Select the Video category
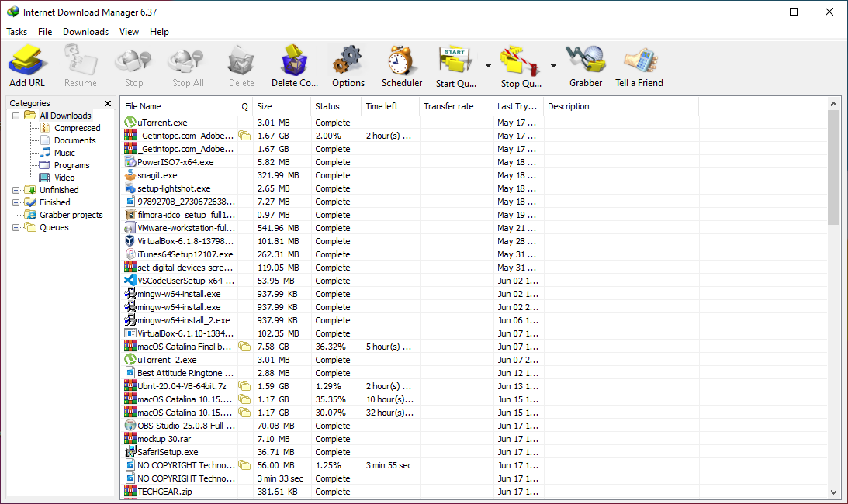The width and height of the screenshot is (848, 504). click(64, 178)
